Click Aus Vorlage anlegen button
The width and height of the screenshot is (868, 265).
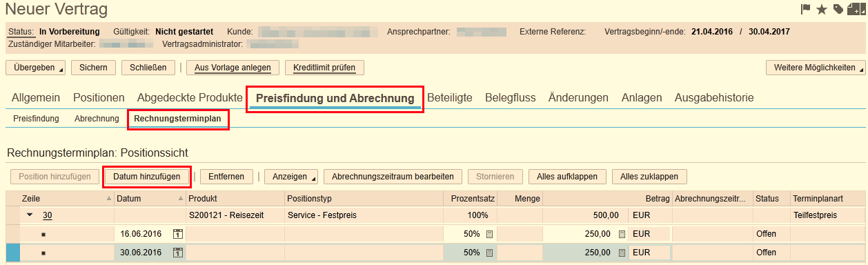[233, 68]
